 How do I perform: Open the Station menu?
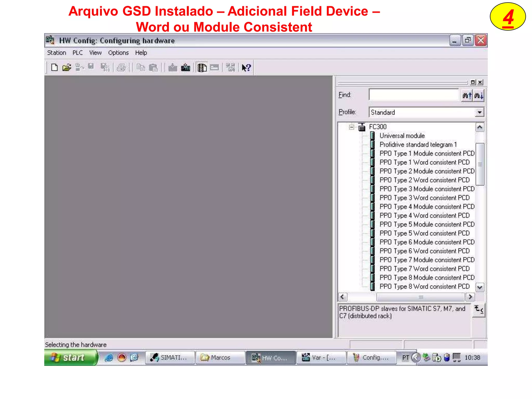tap(57, 53)
